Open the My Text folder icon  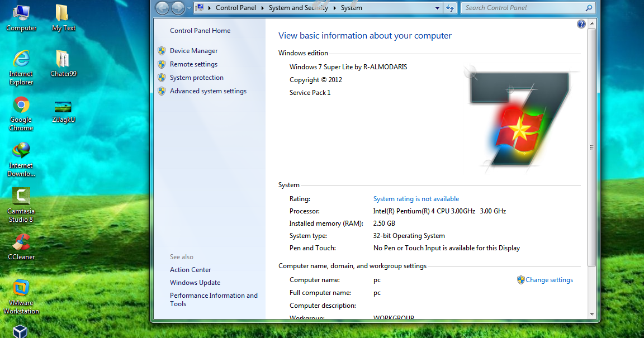[x=63, y=18]
